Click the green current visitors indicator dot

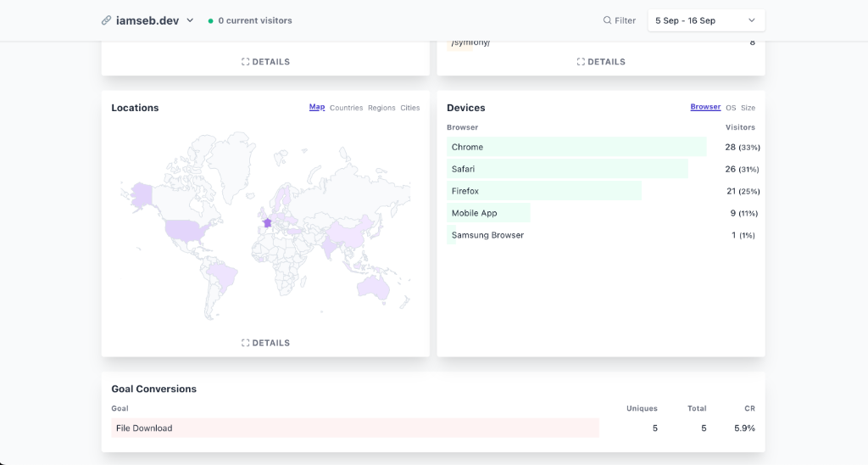[x=210, y=21]
